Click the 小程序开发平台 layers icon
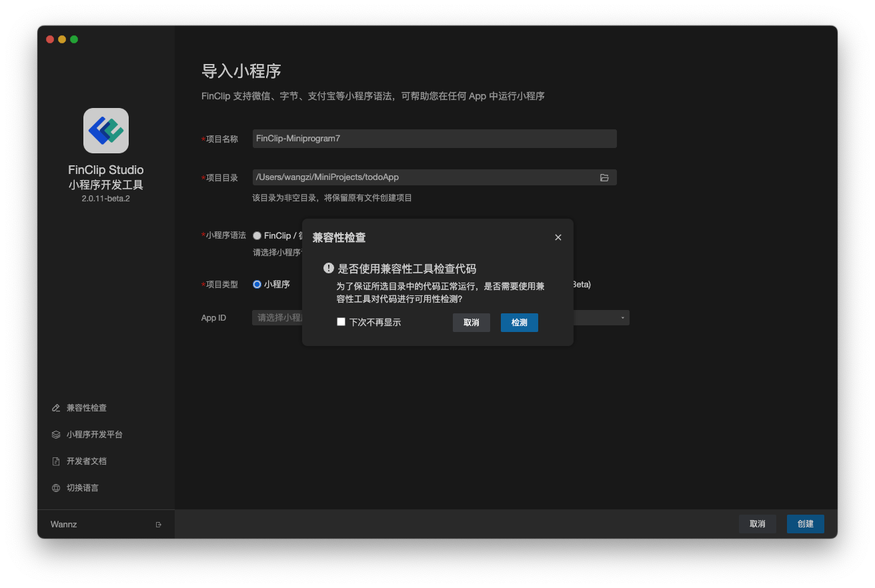875x588 pixels. tap(55, 434)
